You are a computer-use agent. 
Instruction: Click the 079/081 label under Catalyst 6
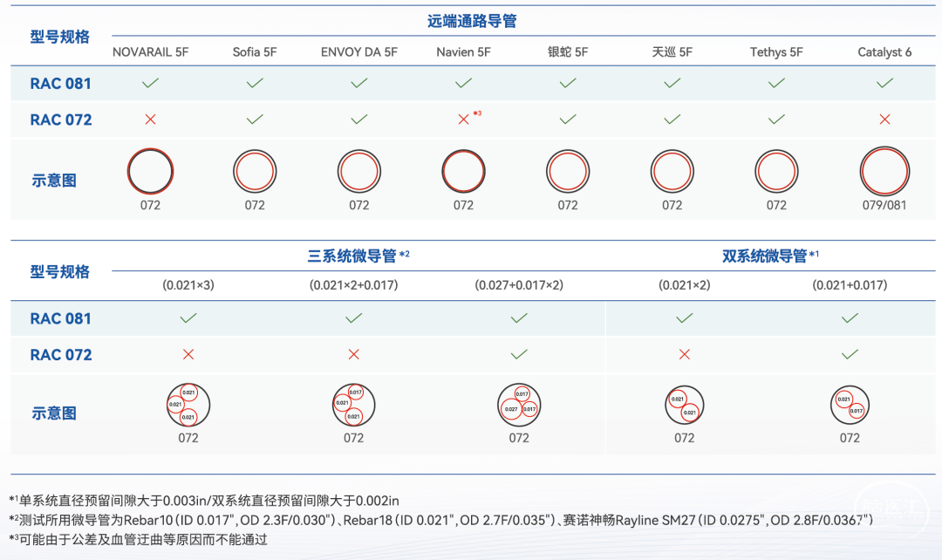[884, 205]
